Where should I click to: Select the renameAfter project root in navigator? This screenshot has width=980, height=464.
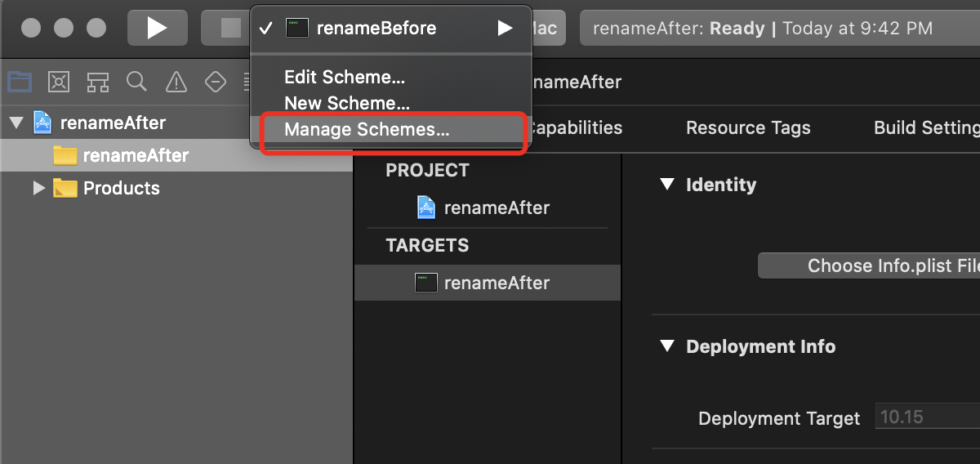pyautogui.click(x=176, y=123)
